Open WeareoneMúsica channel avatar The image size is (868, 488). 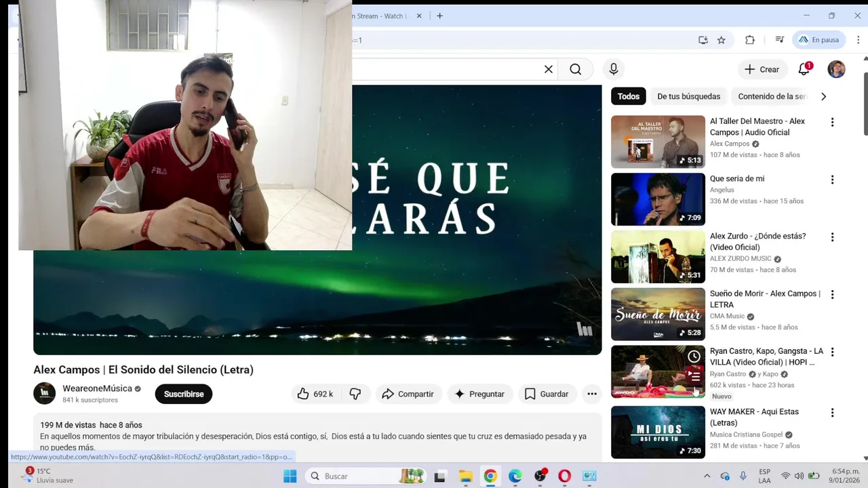pos(45,394)
